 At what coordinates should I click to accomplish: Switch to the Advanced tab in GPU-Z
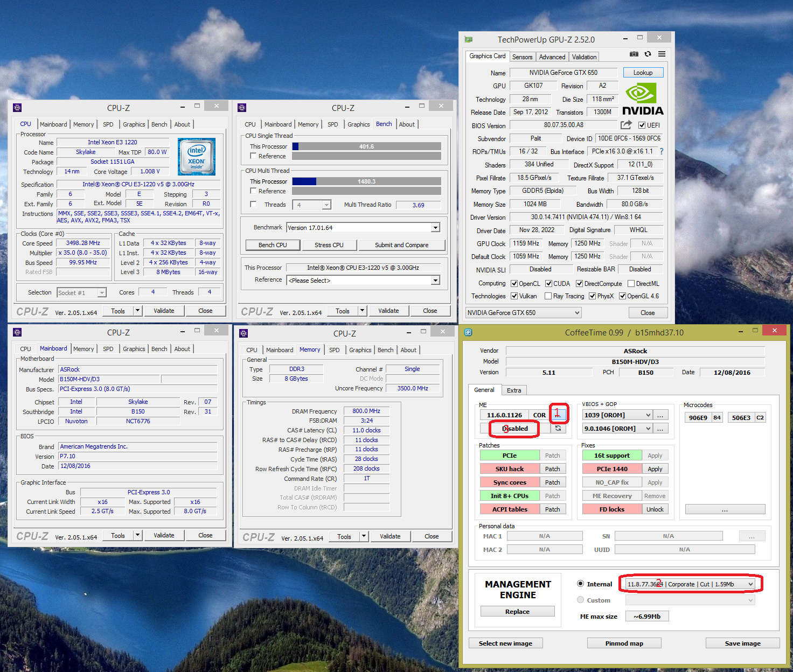click(552, 57)
